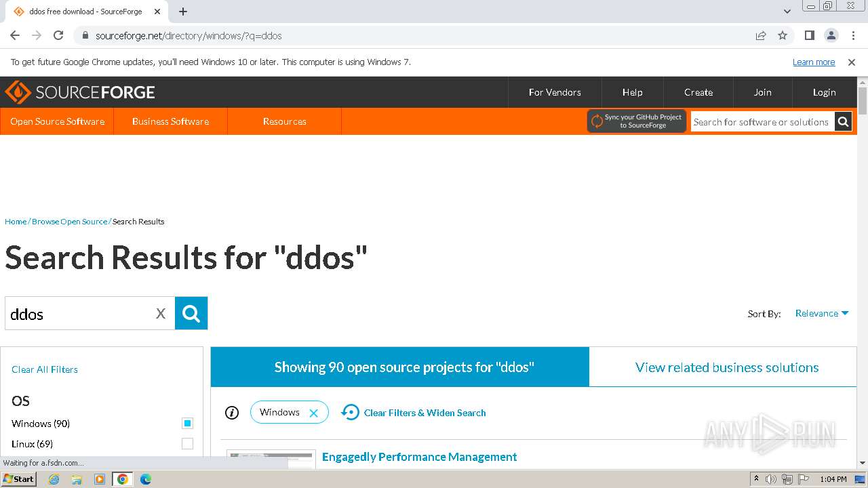Open Engagedly Performance Management result

point(419,457)
